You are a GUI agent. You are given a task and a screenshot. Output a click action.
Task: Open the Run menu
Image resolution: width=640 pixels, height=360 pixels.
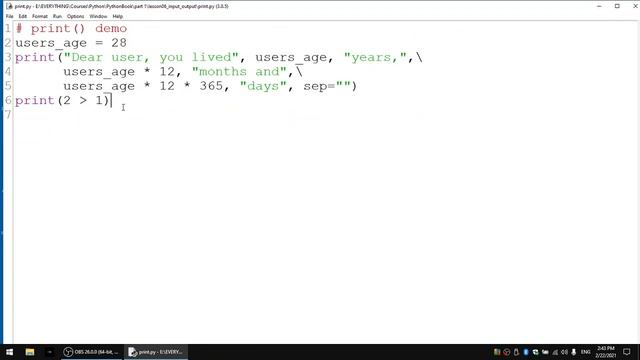click(x=57, y=16)
